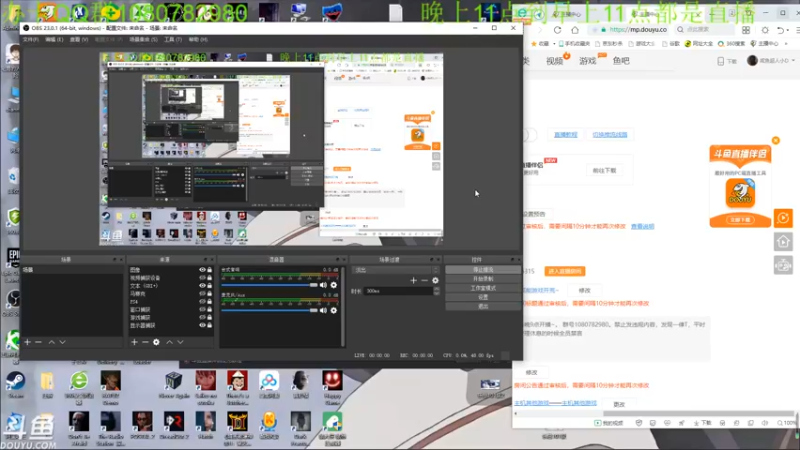Switch to 鱼吧 tab on Douyu page
800x450 pixels.
pyautogui.click(x=621, y=61)
